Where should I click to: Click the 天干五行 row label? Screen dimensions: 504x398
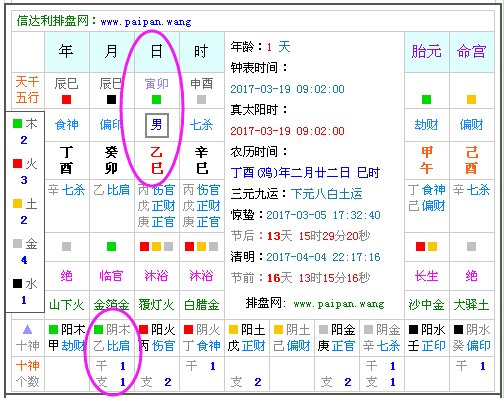coord(27,90)
